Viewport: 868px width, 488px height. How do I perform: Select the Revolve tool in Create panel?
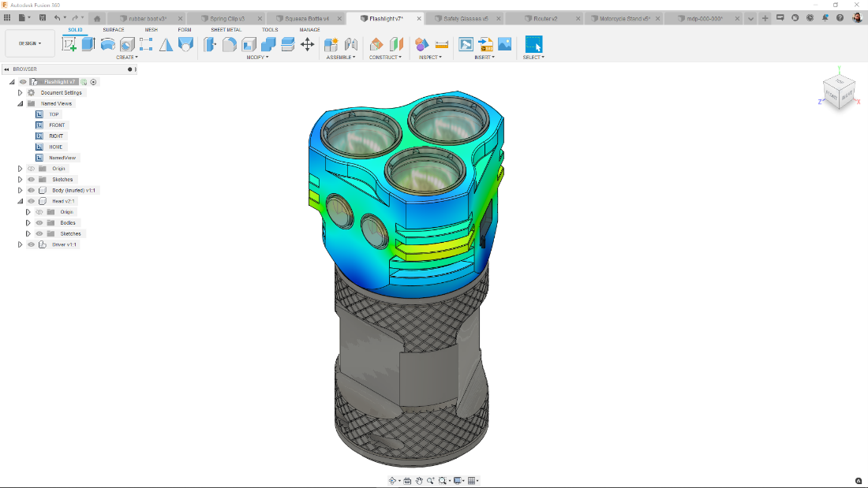(106, 44)
